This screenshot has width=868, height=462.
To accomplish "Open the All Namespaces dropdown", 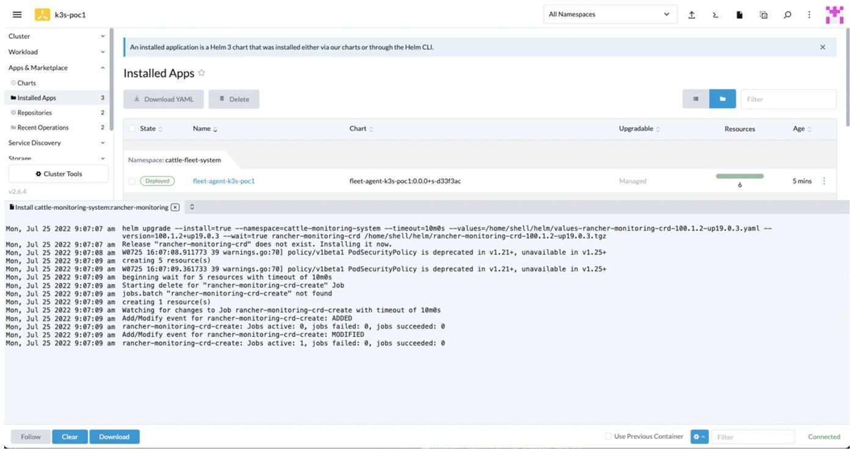I will pos(609,15).
